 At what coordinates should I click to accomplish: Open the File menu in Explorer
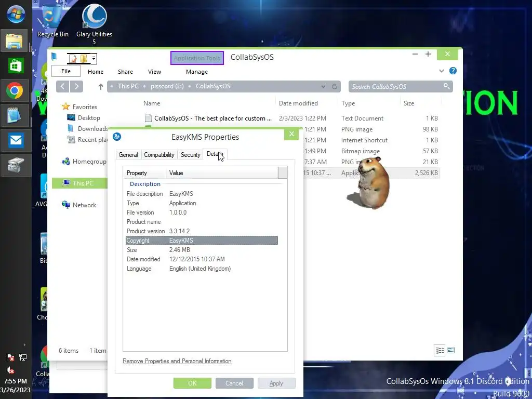pos(66,71)
